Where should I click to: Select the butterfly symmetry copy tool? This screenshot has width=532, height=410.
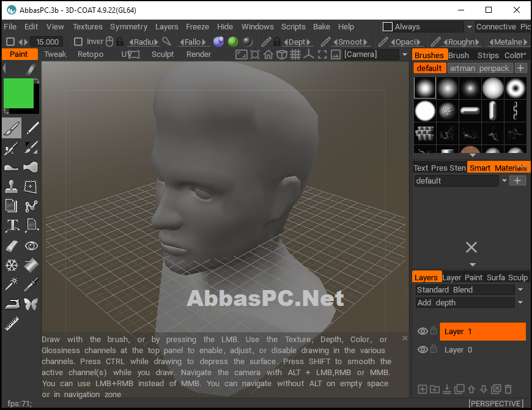click(x=31, y=304)
